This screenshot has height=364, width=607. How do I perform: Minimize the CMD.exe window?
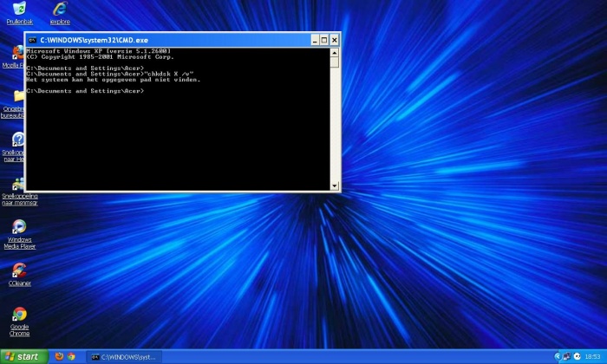tap(315, 40)
